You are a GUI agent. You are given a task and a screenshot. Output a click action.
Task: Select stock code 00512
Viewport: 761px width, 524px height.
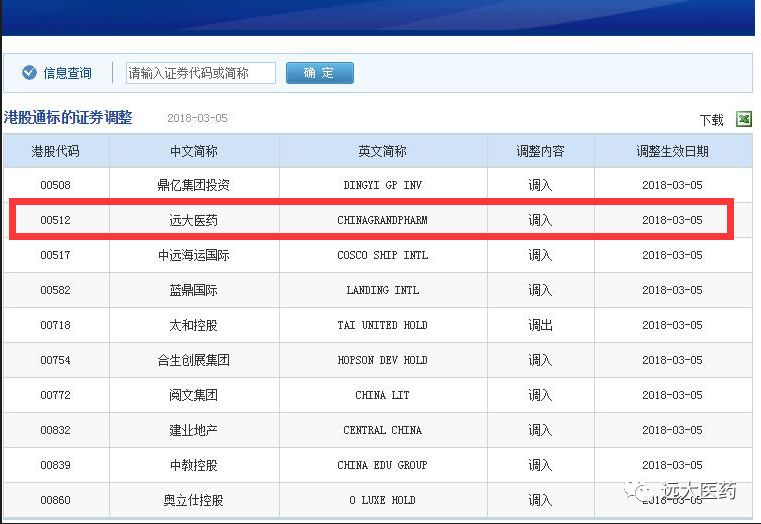pyautogui.click(x=55, y=220)
